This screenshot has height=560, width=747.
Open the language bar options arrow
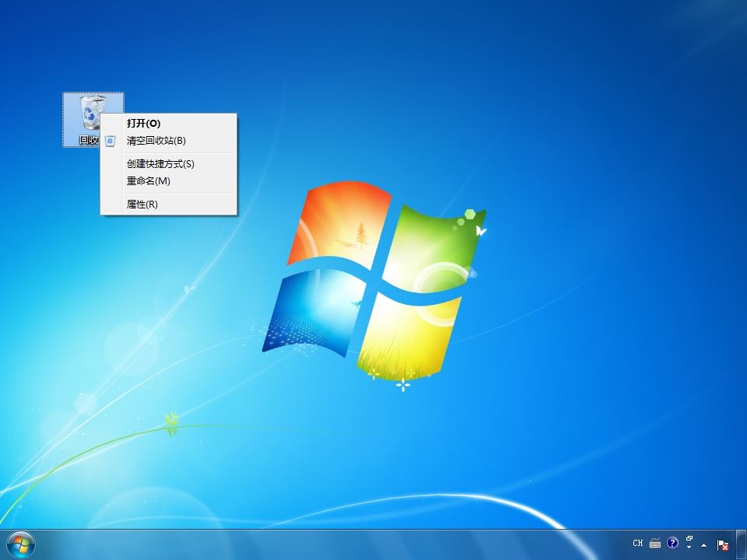[x=689, y=547]
